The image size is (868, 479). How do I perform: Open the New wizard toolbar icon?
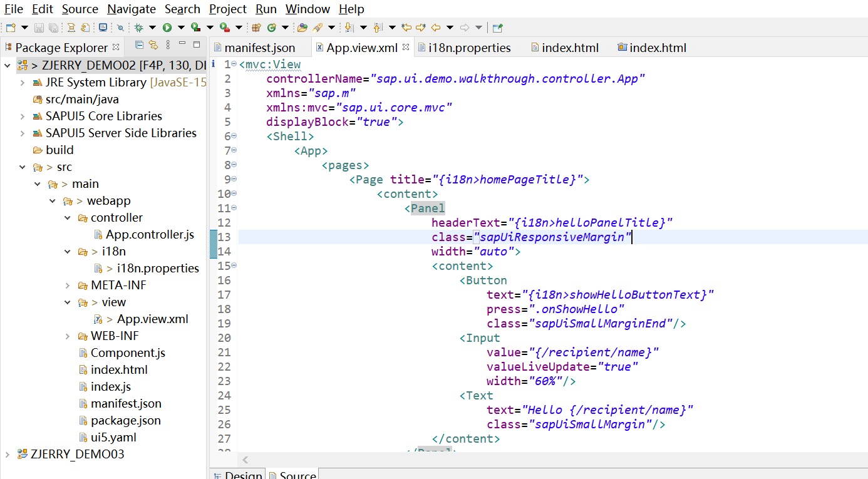[10, 27]
